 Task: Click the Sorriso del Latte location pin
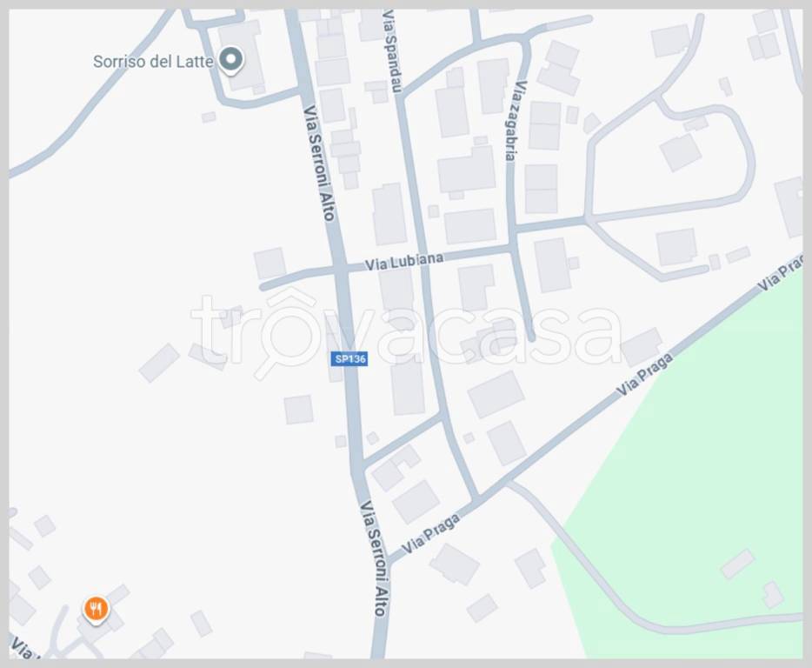pos(231,59)
